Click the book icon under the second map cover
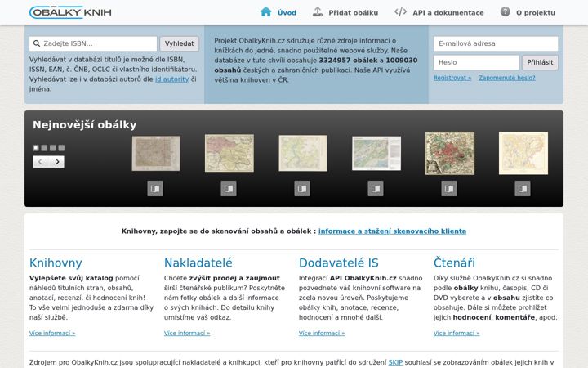The width and height of the screenshot is (588, 368). 229,189
